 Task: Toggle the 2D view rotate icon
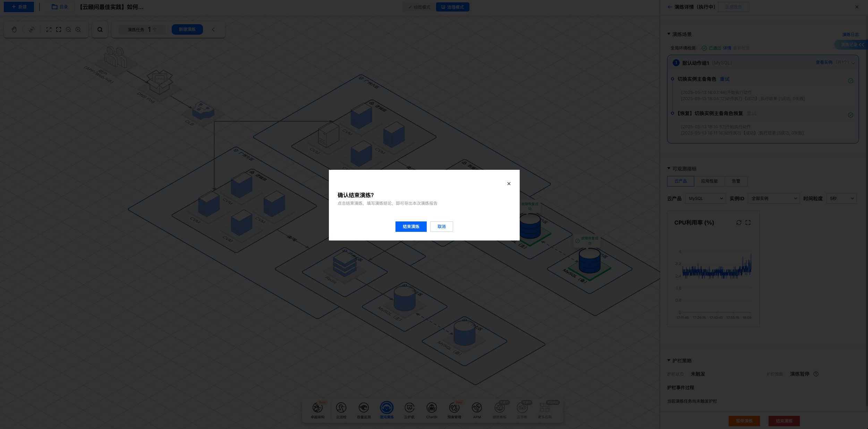32,29
